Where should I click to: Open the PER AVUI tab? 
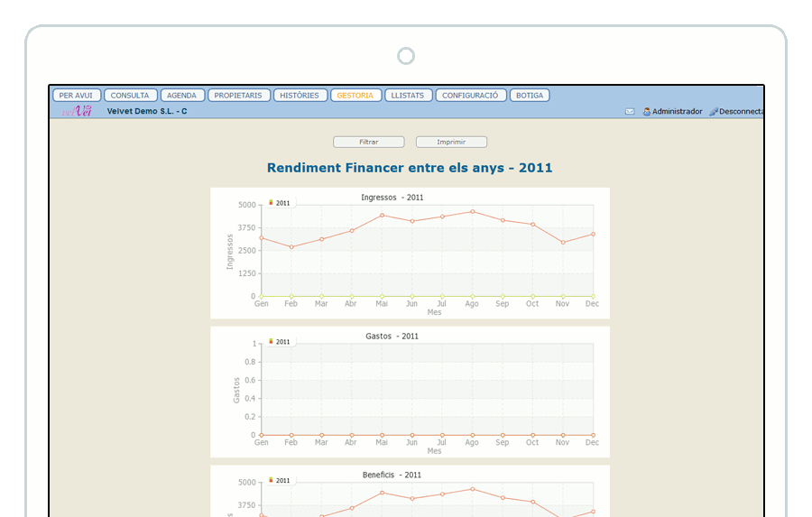click(76, 96)
